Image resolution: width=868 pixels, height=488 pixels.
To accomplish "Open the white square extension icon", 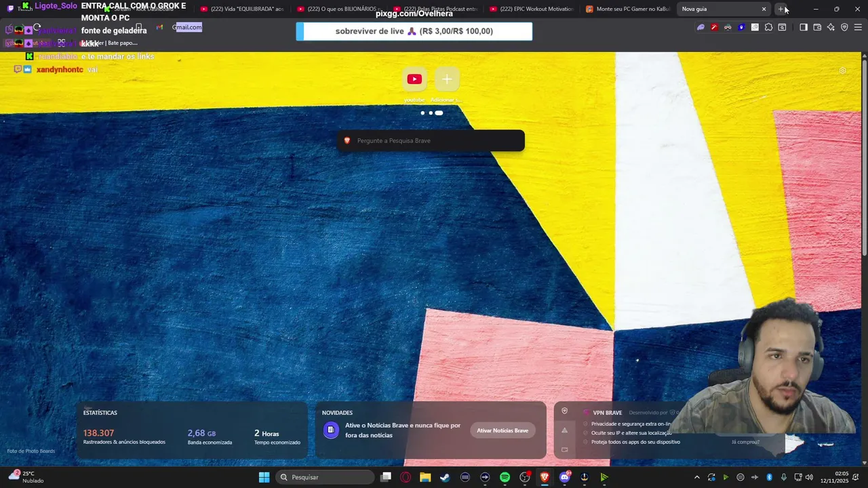I will (755, 27).
